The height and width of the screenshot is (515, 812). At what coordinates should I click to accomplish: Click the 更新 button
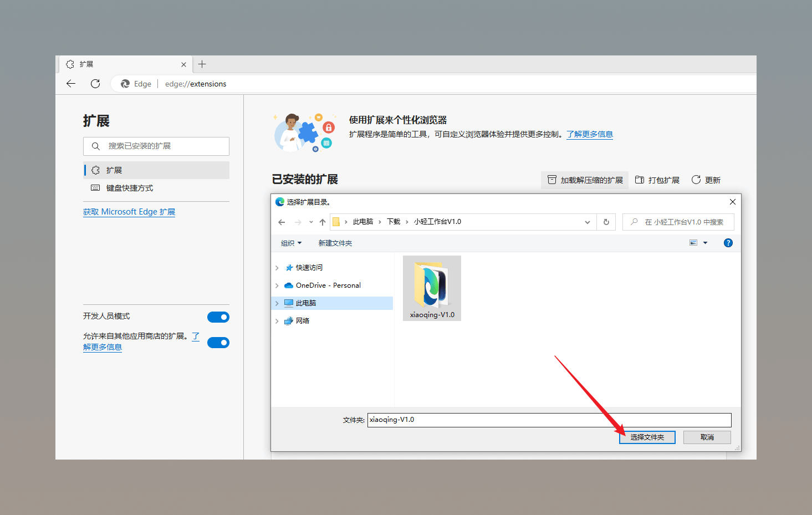706,180
